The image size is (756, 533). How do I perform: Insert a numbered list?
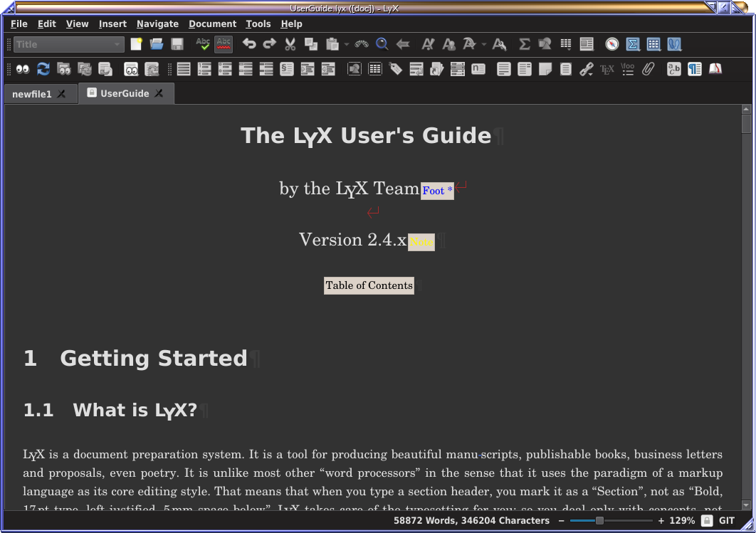point(204,69)
